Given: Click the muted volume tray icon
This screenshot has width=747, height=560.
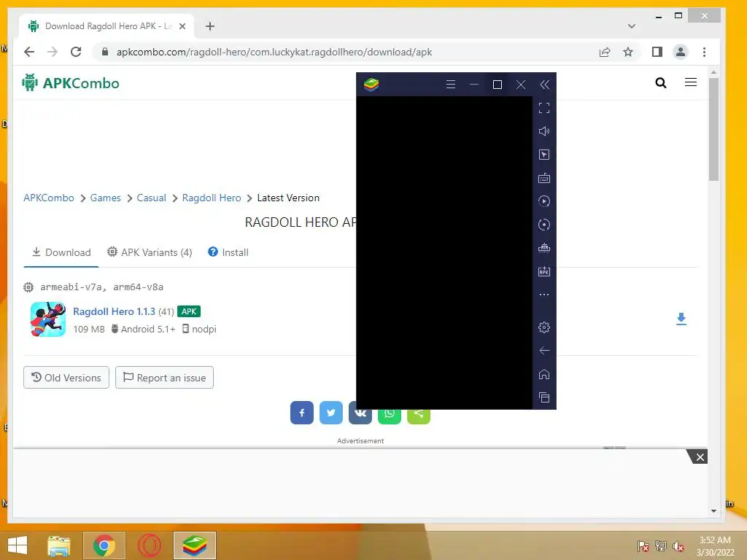Looking at the screenshot, I should pos(678,546).
